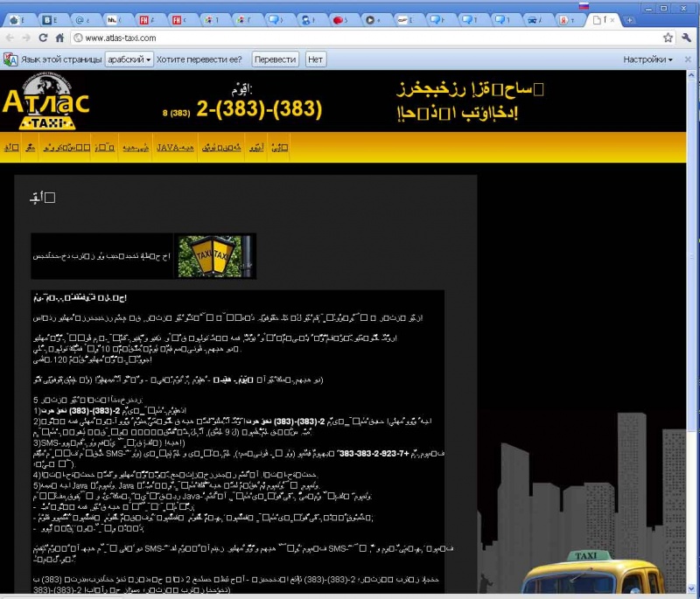Click the translate bar language icon
700x599 pixels.
pos(10,59)
